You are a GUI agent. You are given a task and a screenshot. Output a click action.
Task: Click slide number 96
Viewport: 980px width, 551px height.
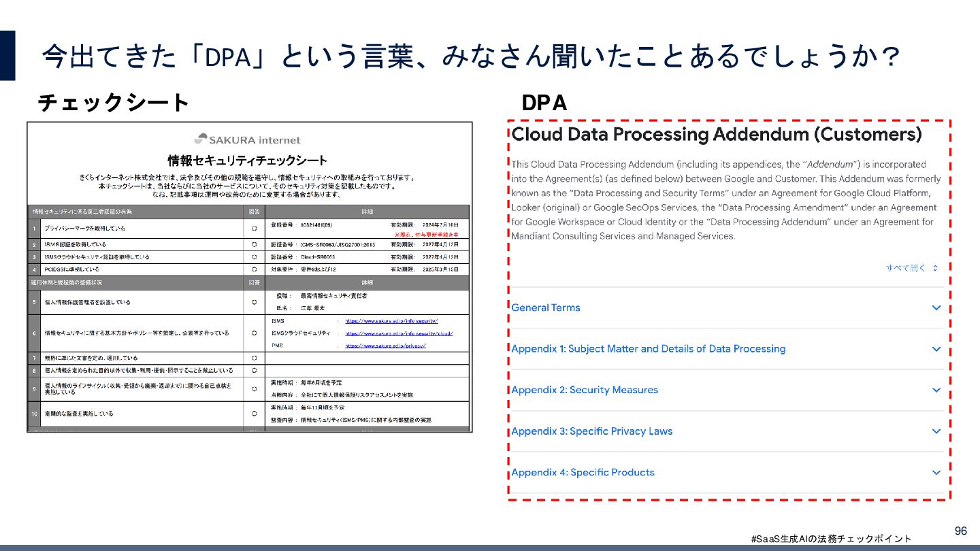961,531
